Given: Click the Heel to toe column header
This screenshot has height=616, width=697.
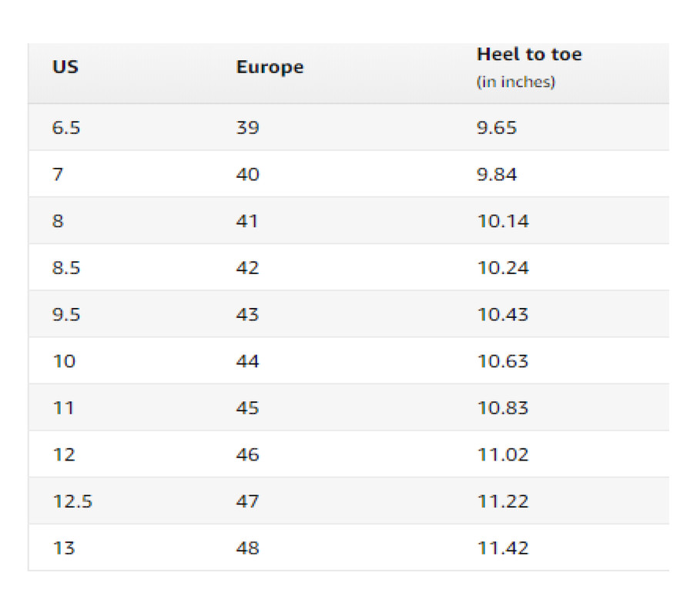Looking at the screenshot, I should coord(529,55).
